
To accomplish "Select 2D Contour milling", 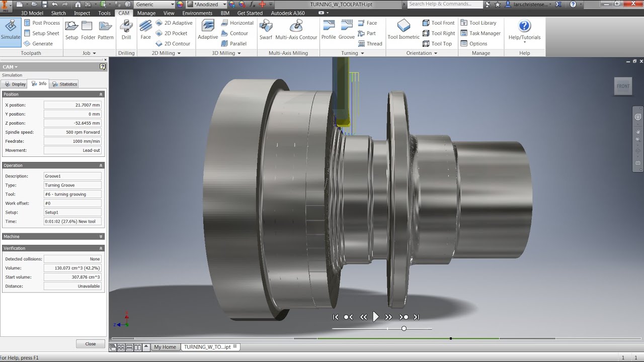I will pyautogui.click(x=173, y=44).
